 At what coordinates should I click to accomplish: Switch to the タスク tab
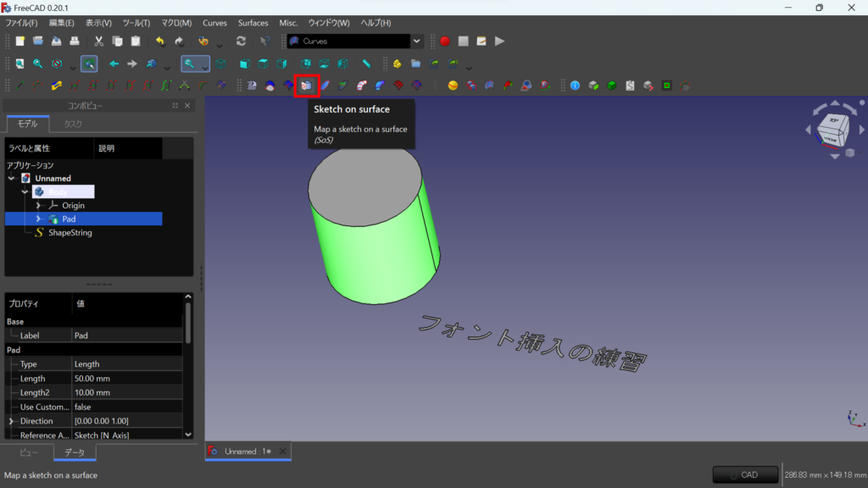[73, 124]
